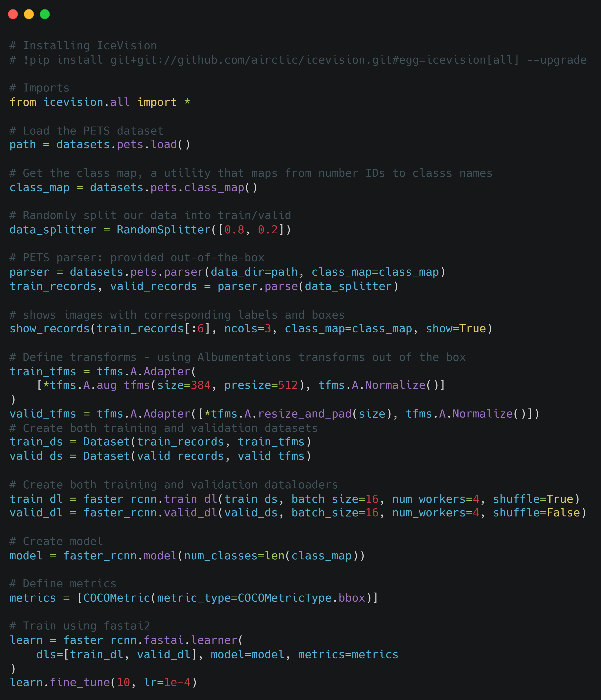This screenshot has height=700, width=601.
Task: Click the 'show_records' function call
Action: pos(49,328)
